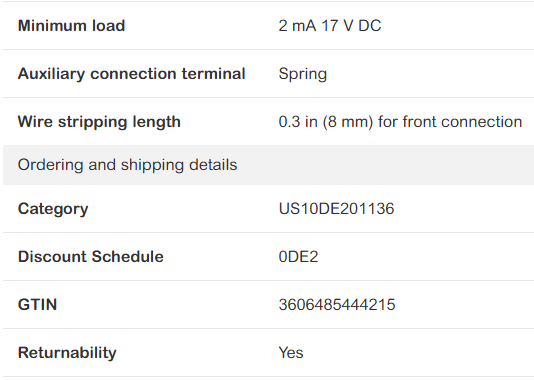Collapse the Ordering and shipping details section
Image resolution: width=534 pixels, height=380 pixels.
click(268, 165)
